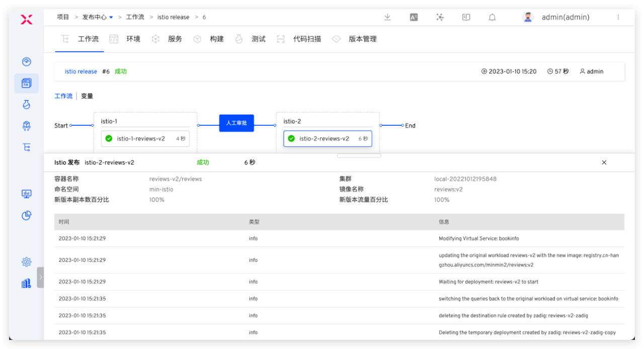Open the language translation icon

click(414, 17)
